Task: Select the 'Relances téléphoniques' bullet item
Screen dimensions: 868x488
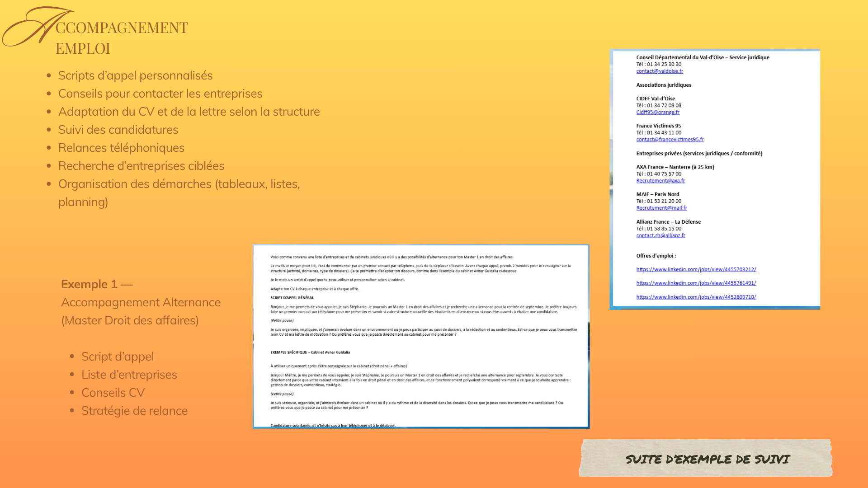Action: (x=121, y=148)
